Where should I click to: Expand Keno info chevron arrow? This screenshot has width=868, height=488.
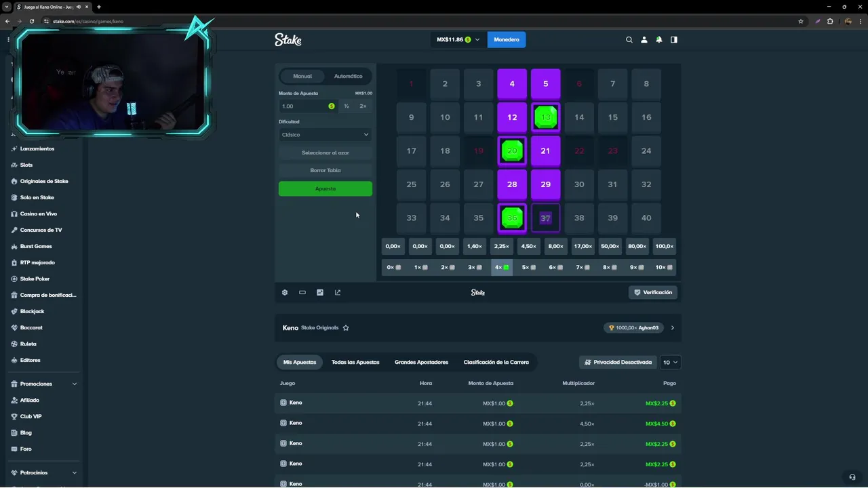coord(672,328)
